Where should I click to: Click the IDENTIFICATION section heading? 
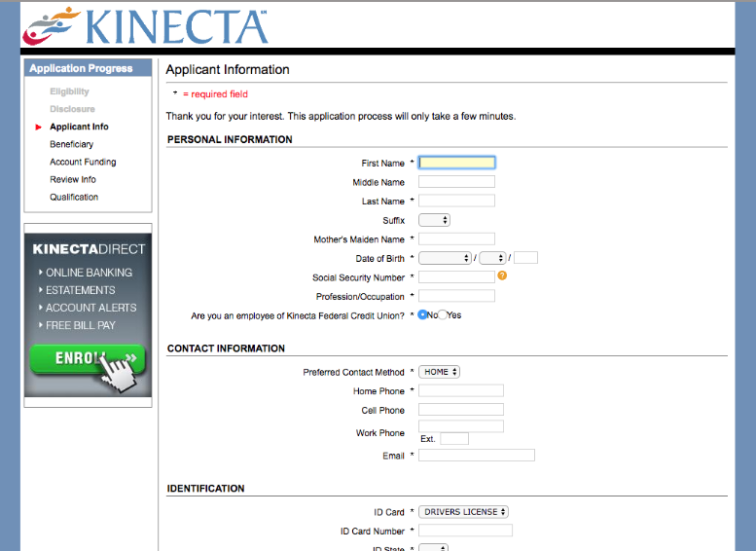click(x=205, y=489)
